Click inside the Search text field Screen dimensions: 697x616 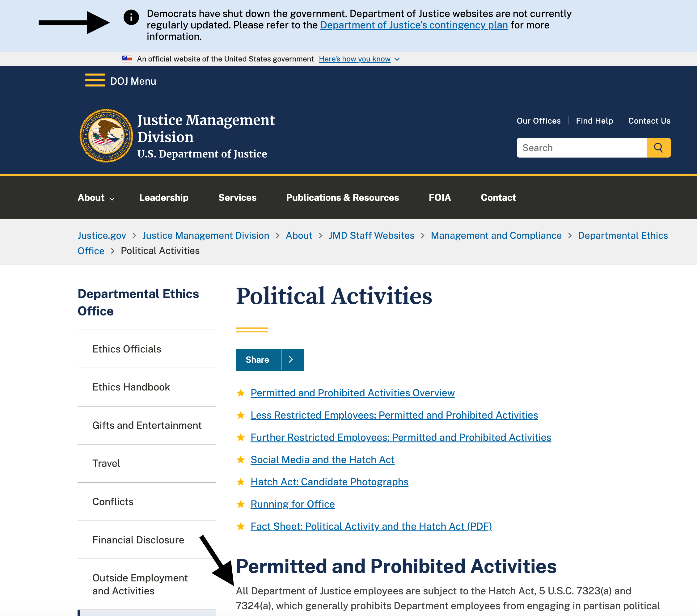(x=581, y=148)
